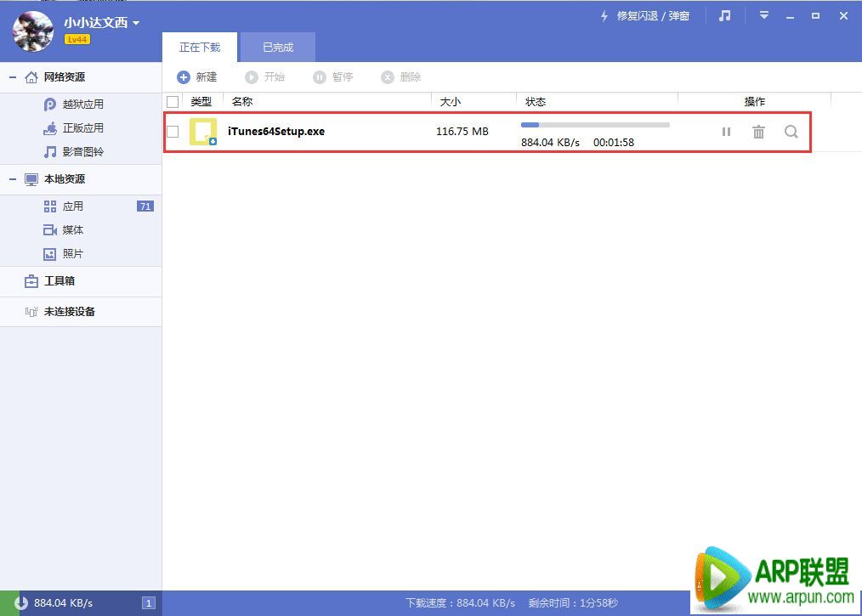Pause the iTunes64Setup.exe download
Viewport: 862px width, 616px height.
click(x=726, y=132)
